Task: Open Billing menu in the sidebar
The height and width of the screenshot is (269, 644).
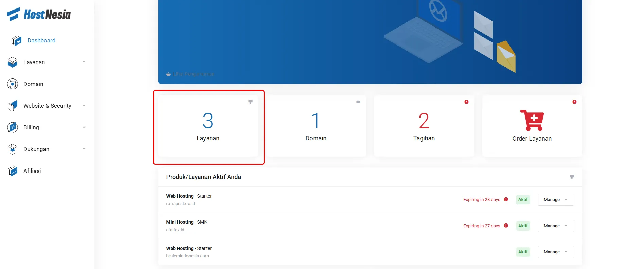Action: [31, 127]
